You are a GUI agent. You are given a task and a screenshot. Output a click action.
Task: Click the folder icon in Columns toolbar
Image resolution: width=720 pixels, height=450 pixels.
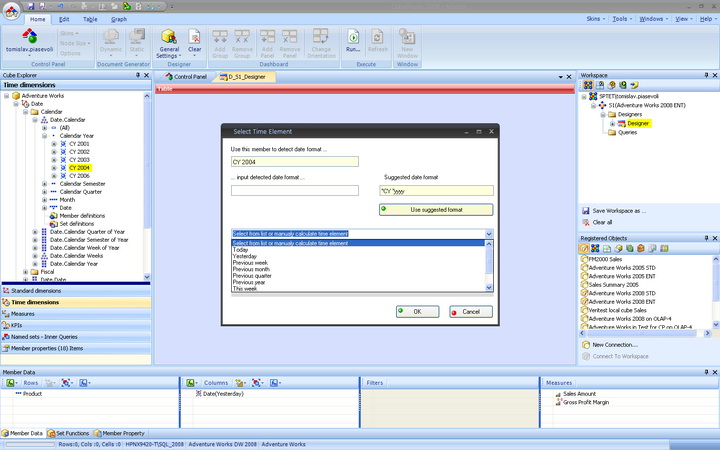click(239, 382)
